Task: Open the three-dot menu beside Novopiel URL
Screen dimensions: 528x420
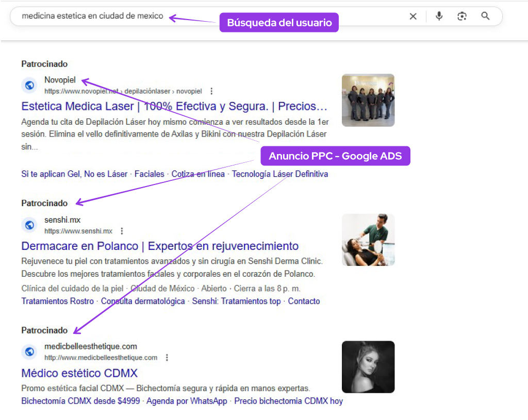Action: [x=211, y=91]
